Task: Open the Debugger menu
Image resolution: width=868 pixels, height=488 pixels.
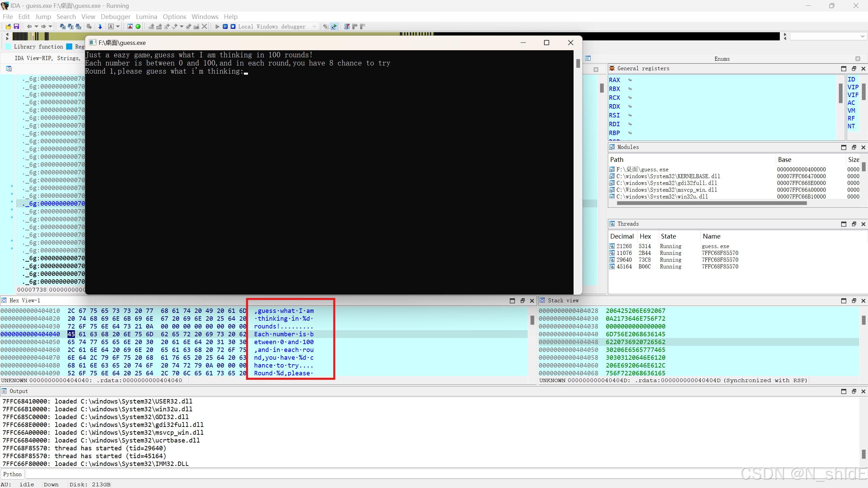Action: tap(115, 17)
